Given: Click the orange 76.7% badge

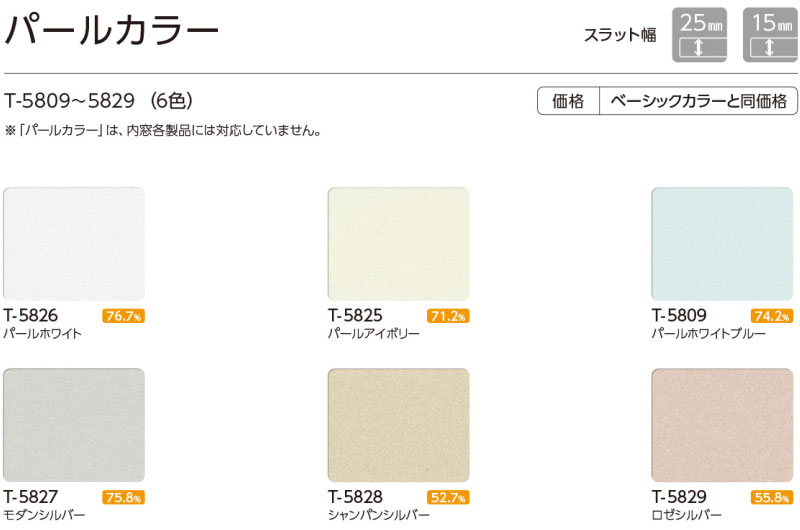Looking at the screenshot, I should pyautogui.click(x=123, y=316).
